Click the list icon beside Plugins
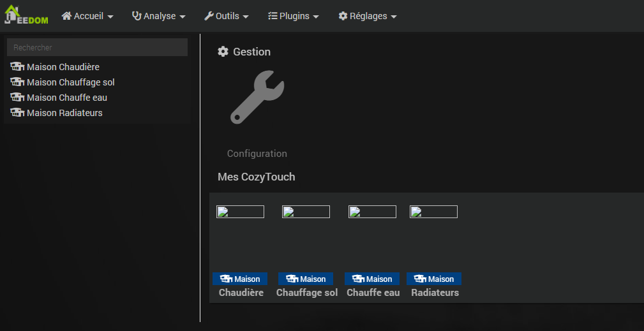This screenshot has width=644, height=331. [273, 16]
